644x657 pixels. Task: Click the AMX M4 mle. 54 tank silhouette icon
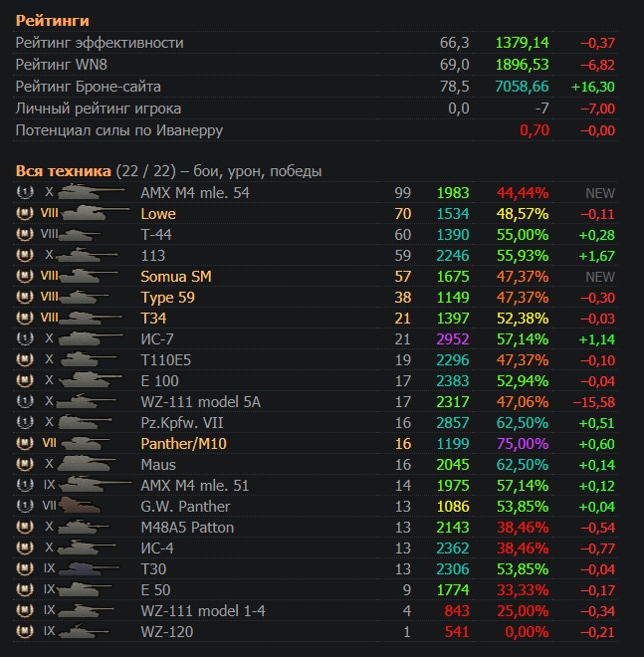[x=90, y=192]
